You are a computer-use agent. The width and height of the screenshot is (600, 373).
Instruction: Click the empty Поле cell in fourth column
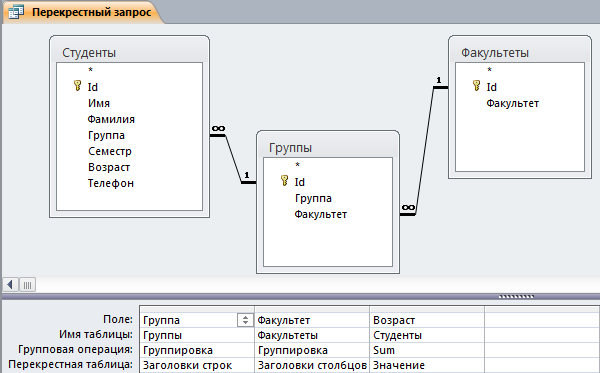pos(542,320)
